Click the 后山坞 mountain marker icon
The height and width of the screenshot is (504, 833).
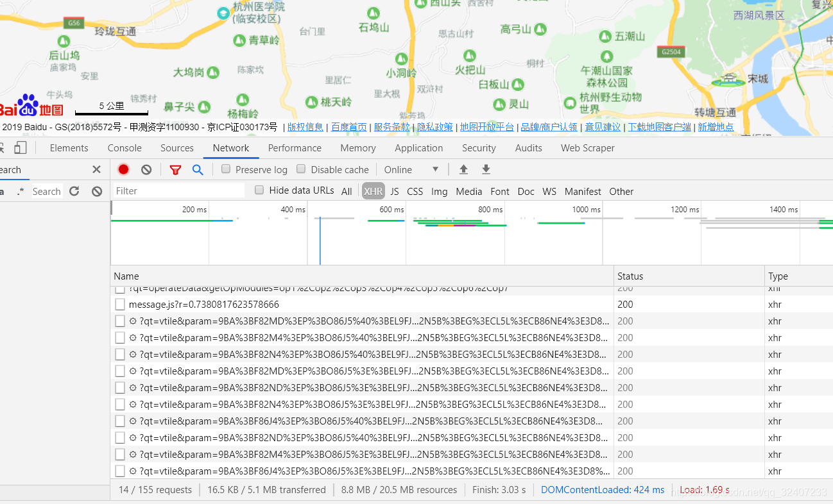64,42
